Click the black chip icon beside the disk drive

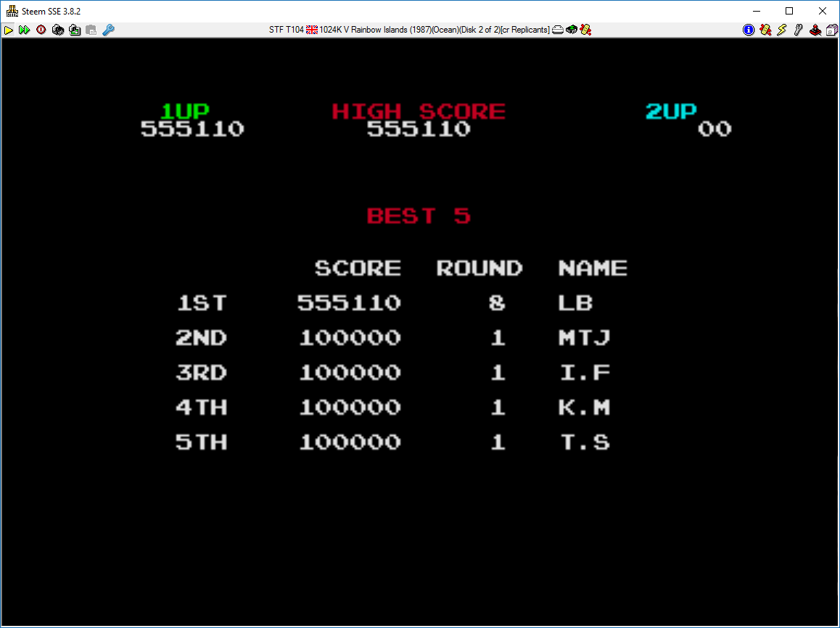572,30
